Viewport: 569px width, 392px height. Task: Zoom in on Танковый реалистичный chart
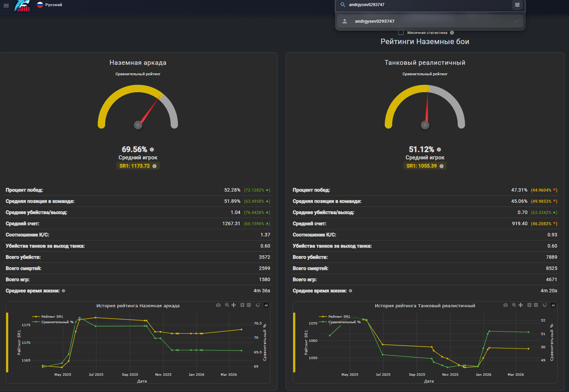[x=529, y=305]
